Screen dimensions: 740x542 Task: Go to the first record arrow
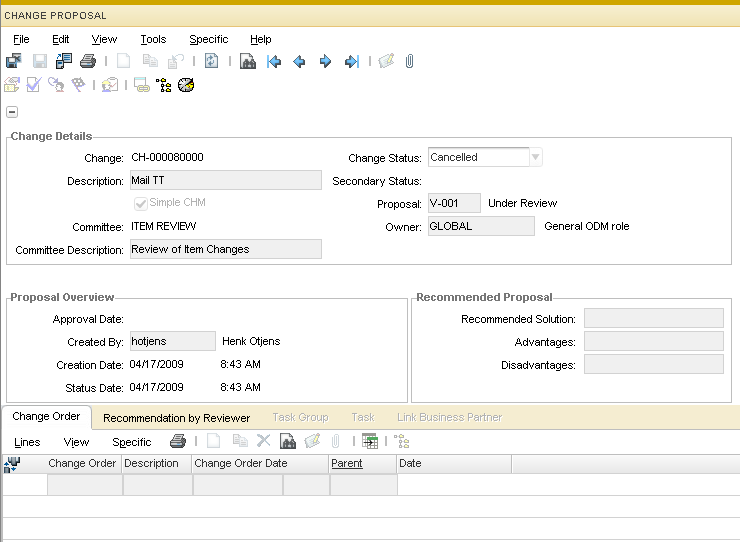coord(275,62)
